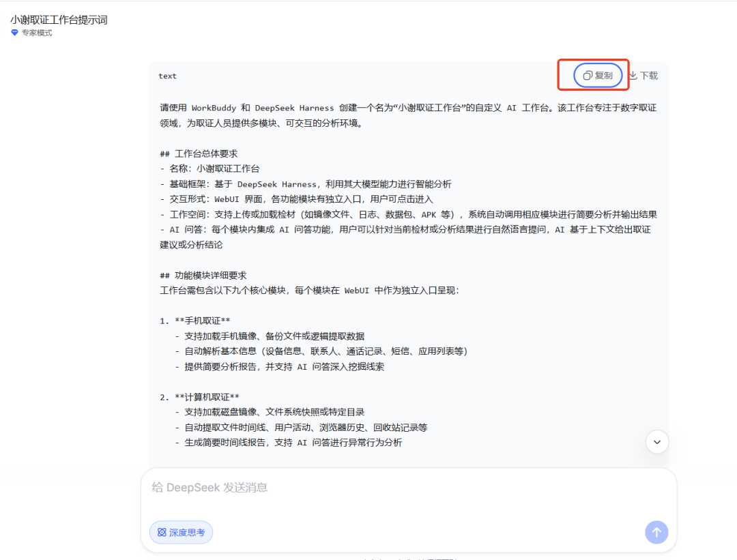Click the line starting '- 基础框架'
Viewport: 737px width, 560px height.
point(306,184)
